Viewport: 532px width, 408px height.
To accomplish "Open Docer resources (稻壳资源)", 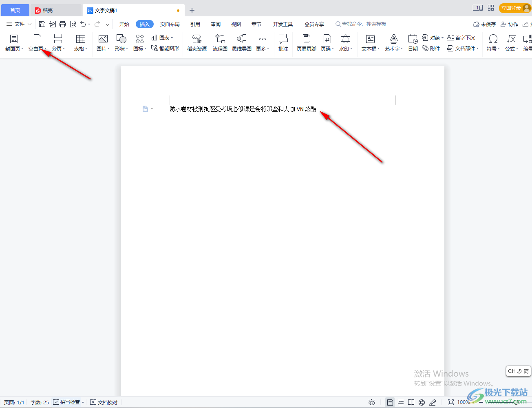I will [x=197, y=43].
